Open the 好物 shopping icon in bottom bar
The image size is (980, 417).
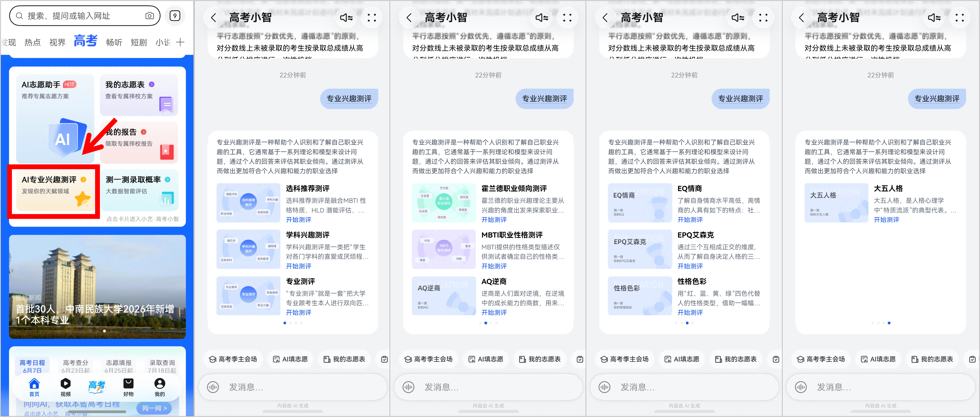click(128, 387)
